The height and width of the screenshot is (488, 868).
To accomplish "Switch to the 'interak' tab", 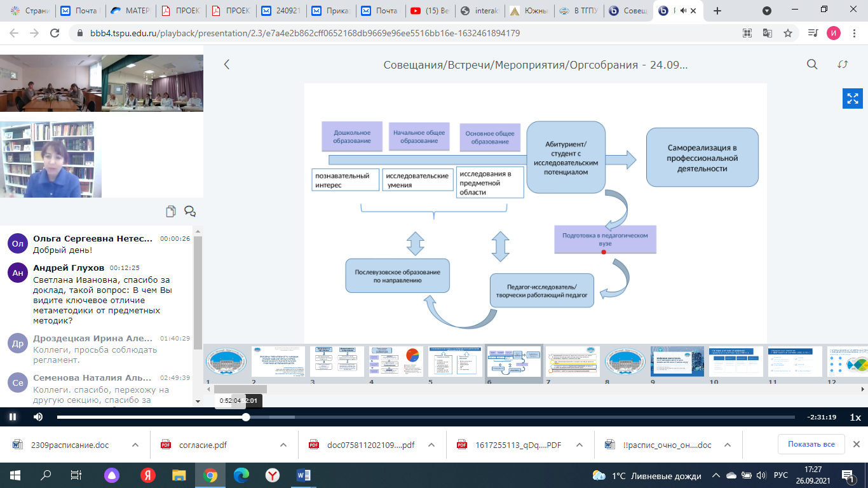I will coord(478,11).
